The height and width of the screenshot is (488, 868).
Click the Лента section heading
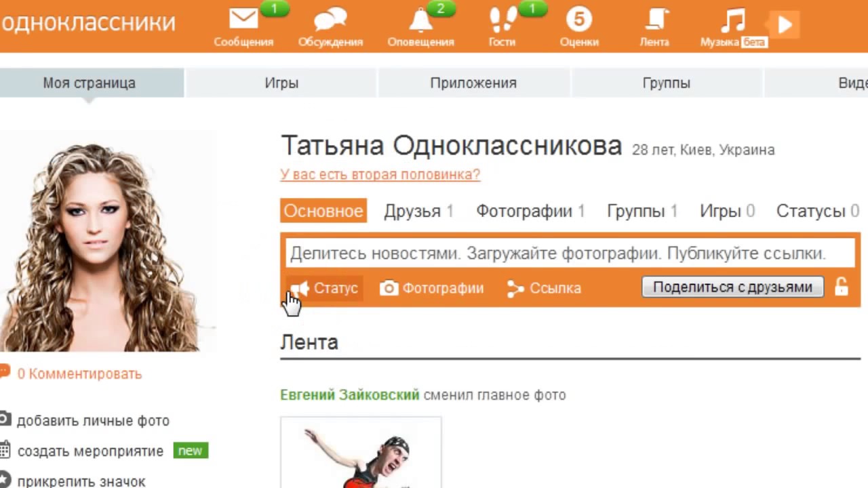(309, 342)
